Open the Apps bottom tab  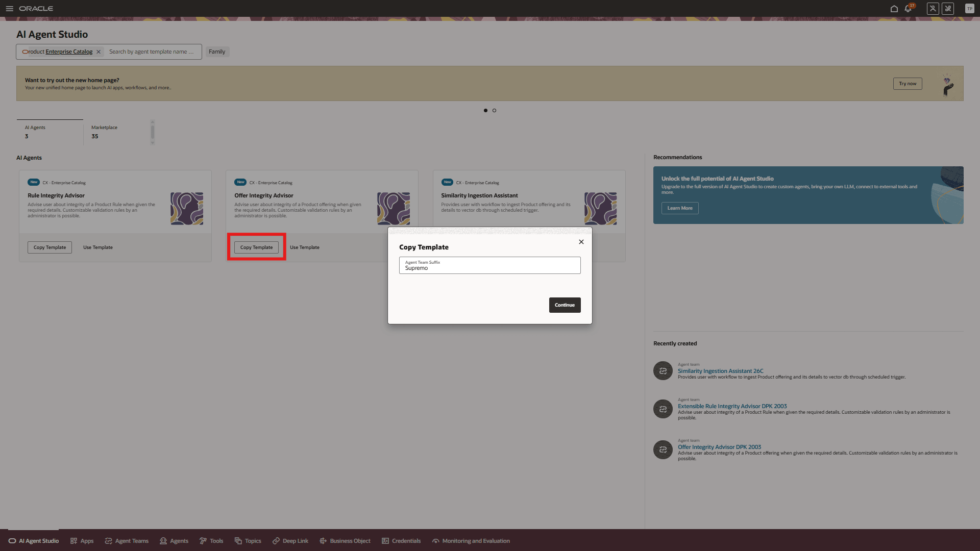(82, 541)
